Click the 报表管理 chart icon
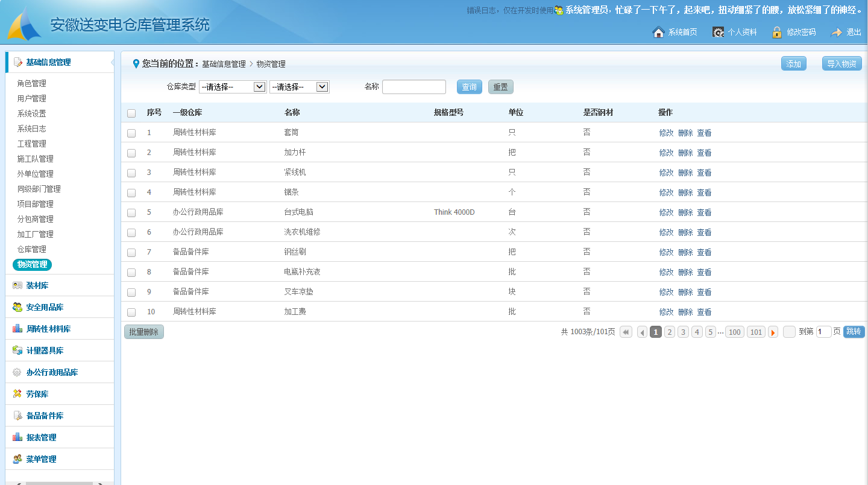This screenshot has width=868, height=485. point(17,437)
